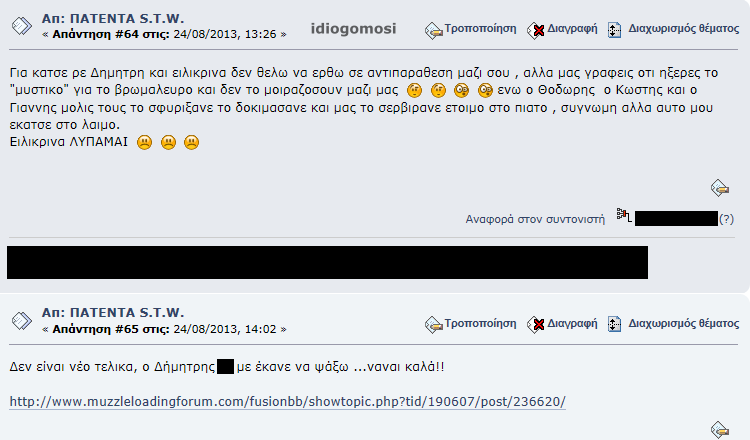
Task: Click the split topic icon on reply #65
Action: 615,324
